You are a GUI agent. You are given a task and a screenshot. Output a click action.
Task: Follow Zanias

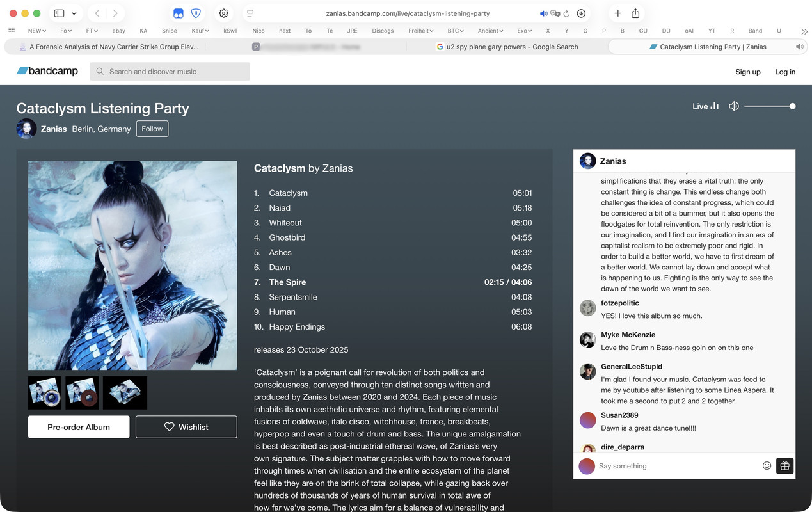(x=152, y=129)
